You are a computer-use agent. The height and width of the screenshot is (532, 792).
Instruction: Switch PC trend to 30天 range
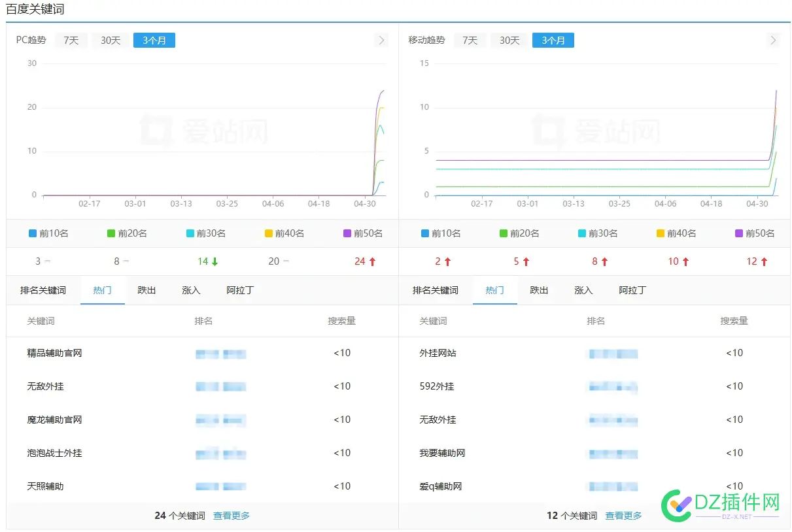(111, 41)
